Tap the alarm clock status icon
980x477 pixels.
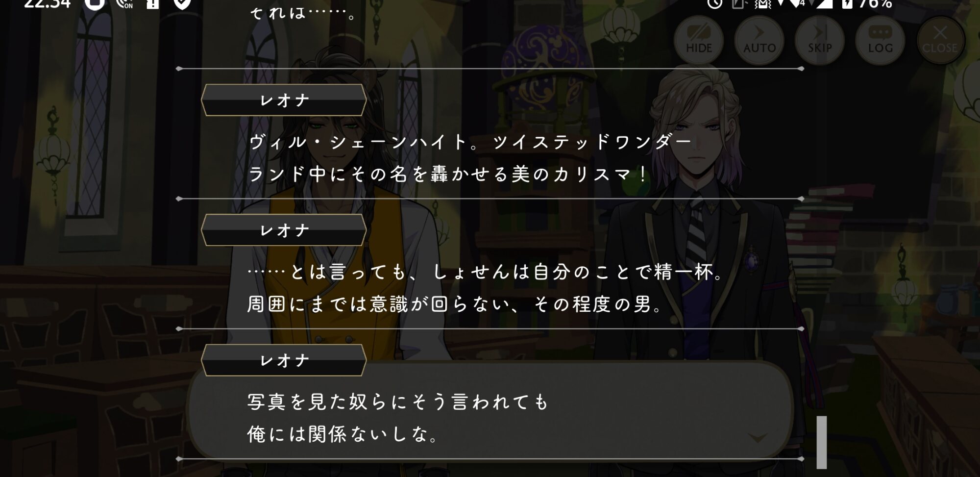click(715, 4)
